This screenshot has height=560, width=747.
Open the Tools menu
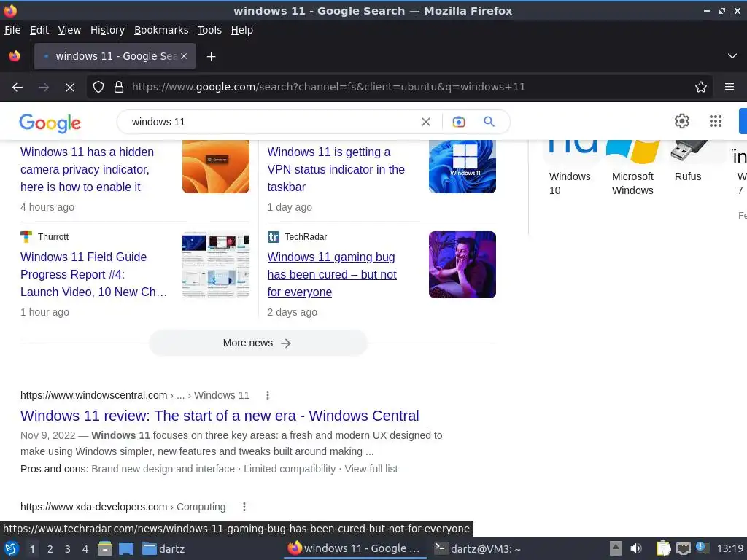pos(209,30)
